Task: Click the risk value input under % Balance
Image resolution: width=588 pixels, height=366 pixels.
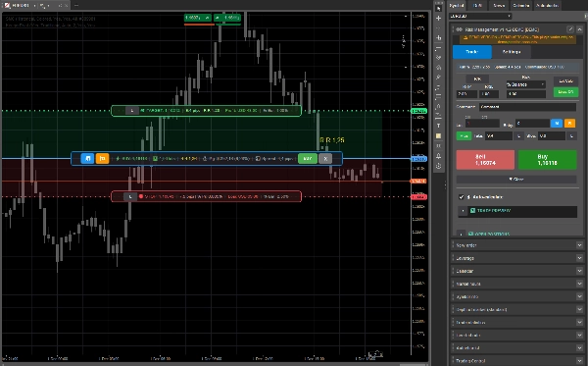Action: 525,94
